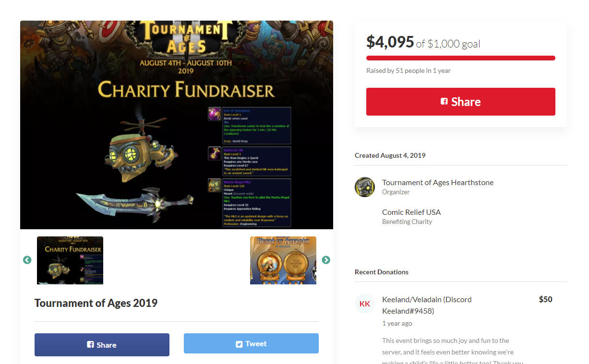The height and width of the screenshot is (364, 589).
Task: Click Facebook icon on red Share button
Action: pyautogui.click(x=444, y=102)
